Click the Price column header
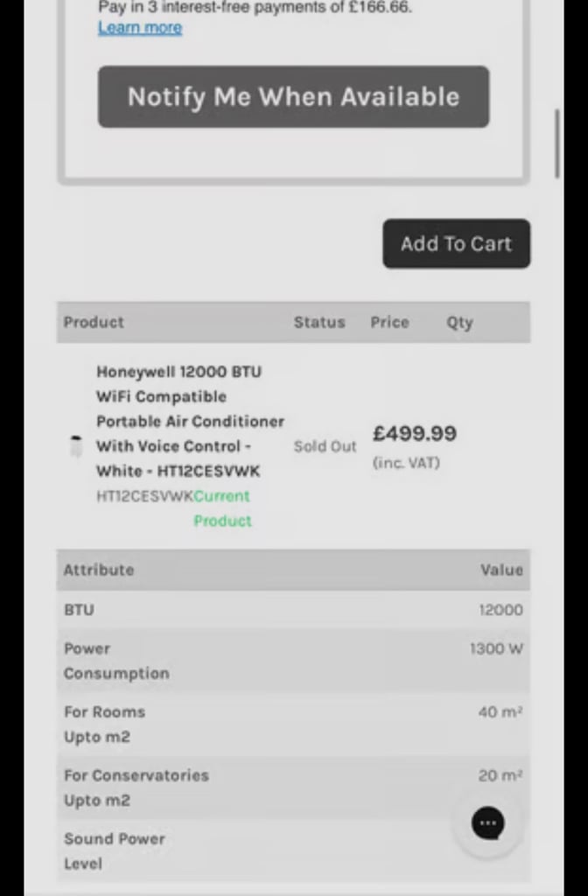 (x=389, y=322)
